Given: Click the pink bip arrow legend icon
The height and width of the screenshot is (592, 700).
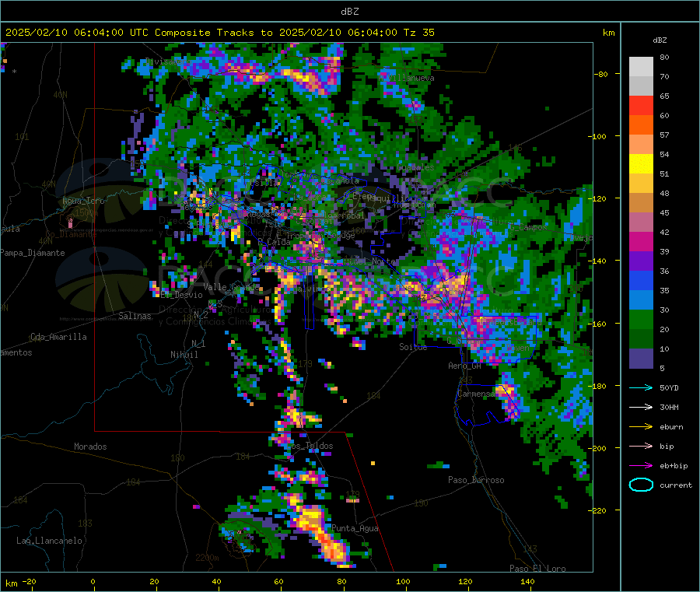Looking at the screenshot, I should (641, 446).
